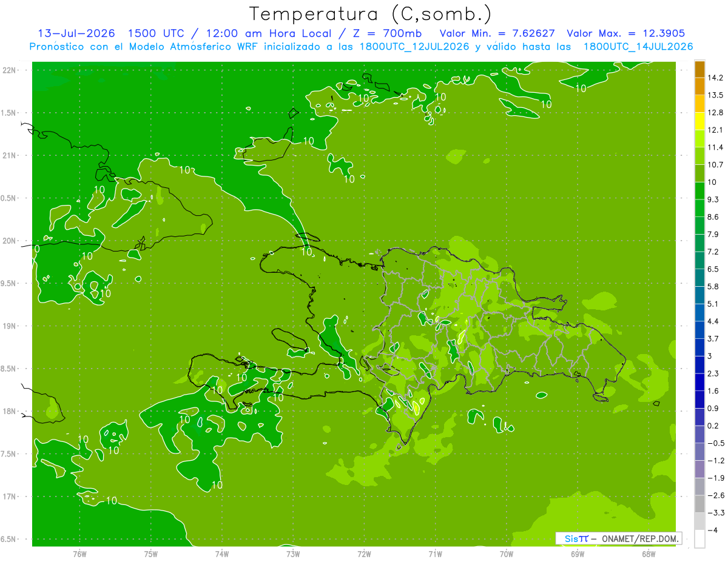Click the yellow swatch between 12.1 and 12.8
Viewport: 728px width, 562px height.
pos(699,121)
